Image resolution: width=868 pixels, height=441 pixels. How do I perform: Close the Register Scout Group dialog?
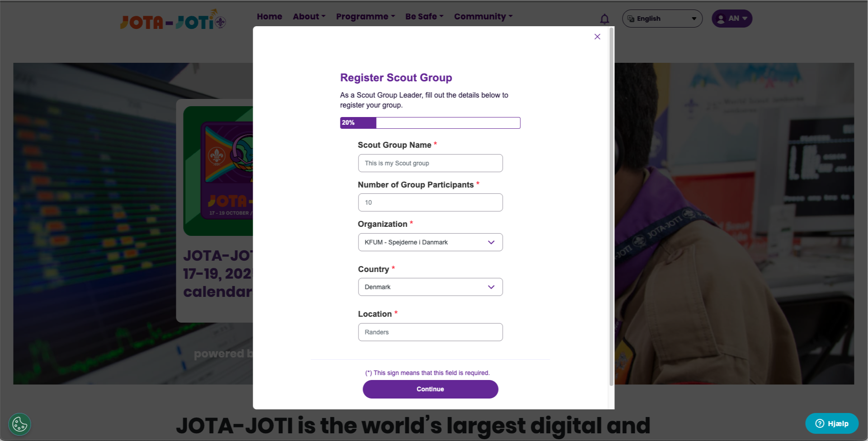tap(597, 37)
